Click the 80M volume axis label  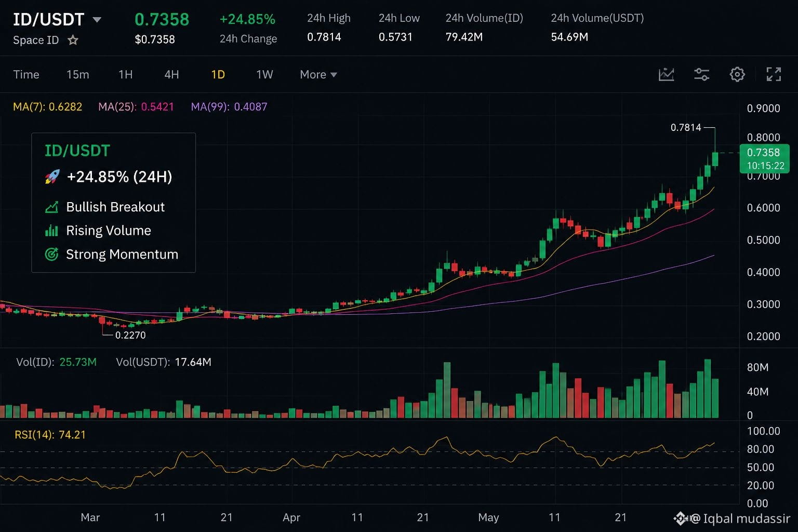(757, 367)
